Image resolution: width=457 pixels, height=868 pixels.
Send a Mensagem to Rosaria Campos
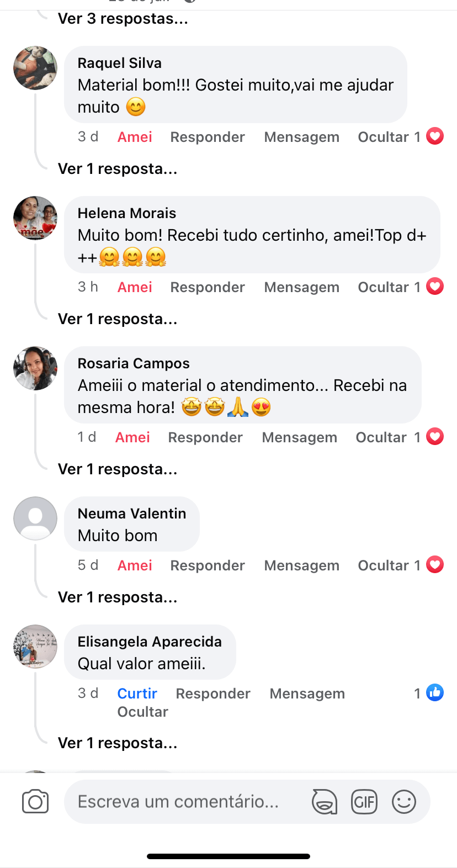click(x=300, y=436)
